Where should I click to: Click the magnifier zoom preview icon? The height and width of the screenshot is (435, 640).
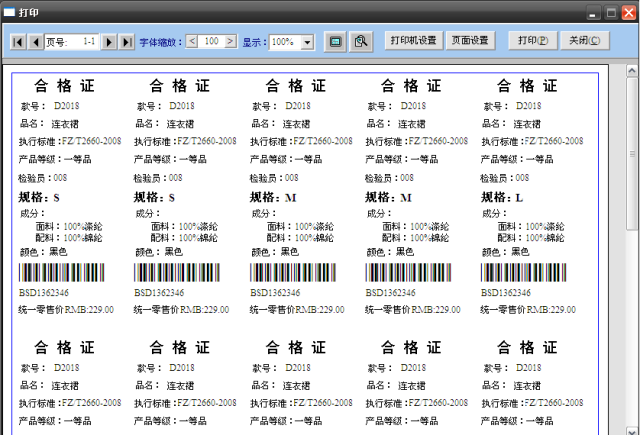point(361,42)
